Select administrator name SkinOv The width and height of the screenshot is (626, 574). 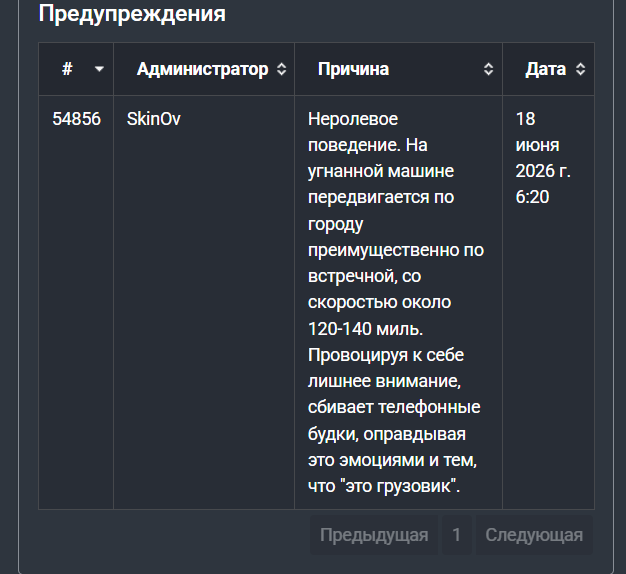pyautogui.click(x=154, y=119)
